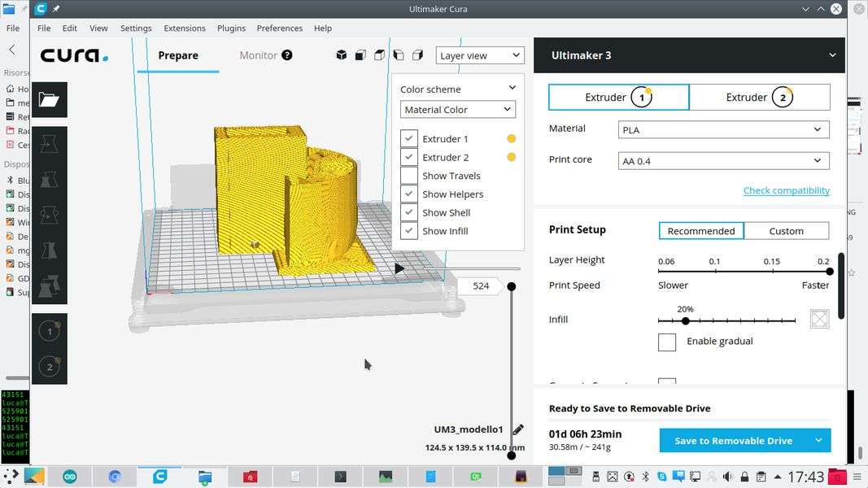Open the Layer view mode dropdown
The width and height of the screenshot is (868, 488).
coord(480,55)
